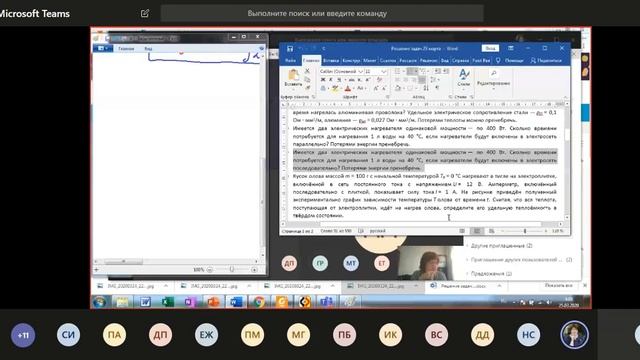Click Поделиться share button in Word
The width and height of the screenshot is (640, 360).
click(x=546, y=60)
